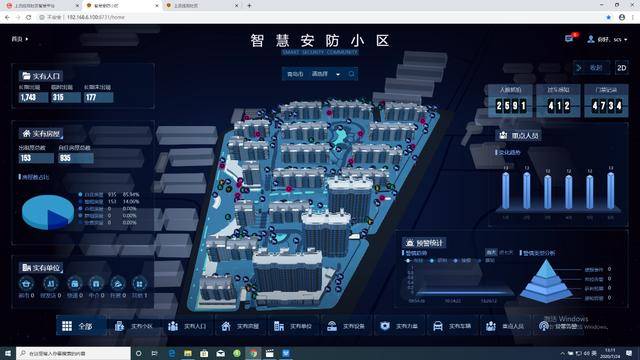Viewport: 640px width, 360px height.
Task: Click the Windows taskbar search box
Action: click(x=73, y=353)
